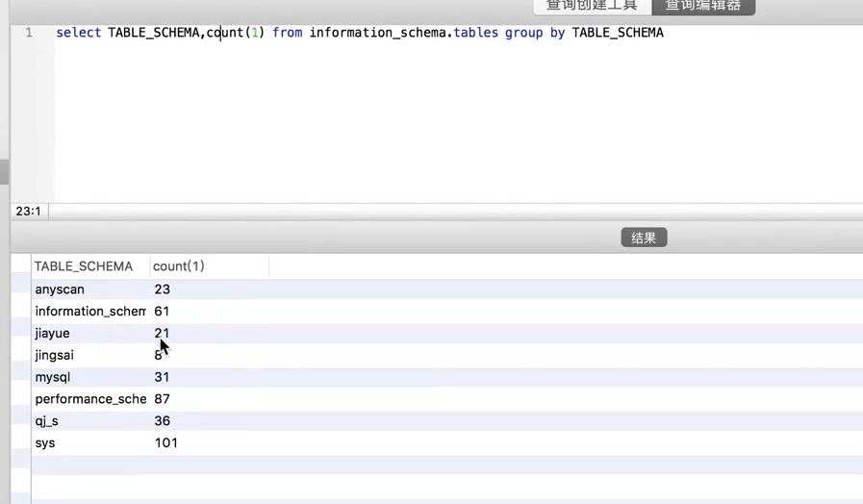Click the cursor position indicator 23:1
The width and height of the screenshot is (863, 504).
click(x=29, y=212)
